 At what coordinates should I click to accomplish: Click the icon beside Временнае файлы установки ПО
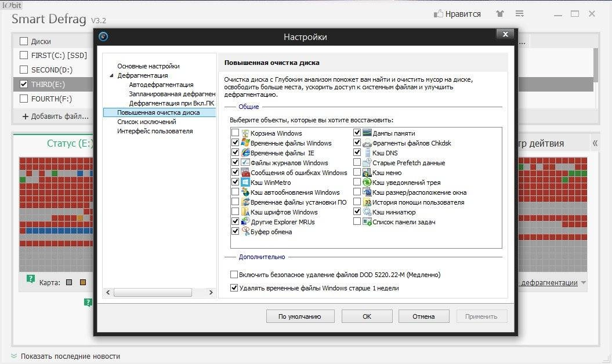245,202
